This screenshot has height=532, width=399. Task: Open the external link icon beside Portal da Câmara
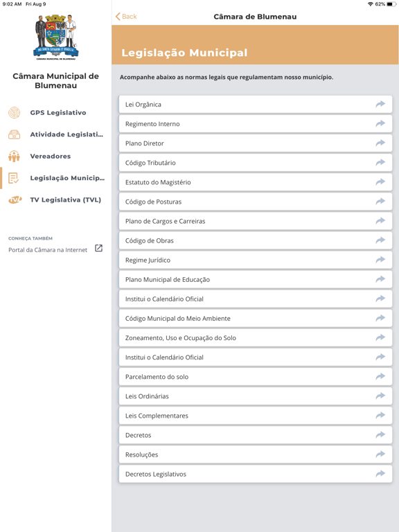(x=98, y=249)
